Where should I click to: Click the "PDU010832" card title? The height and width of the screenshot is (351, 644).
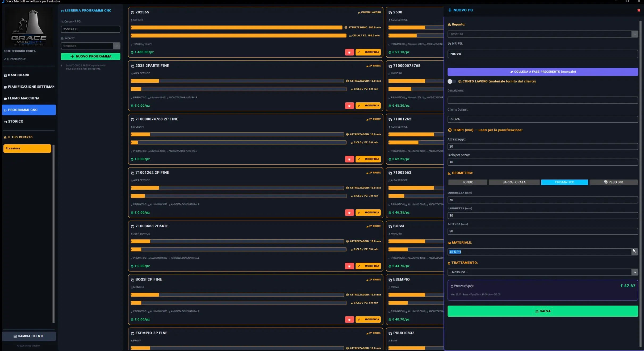(x=404, y=333)
